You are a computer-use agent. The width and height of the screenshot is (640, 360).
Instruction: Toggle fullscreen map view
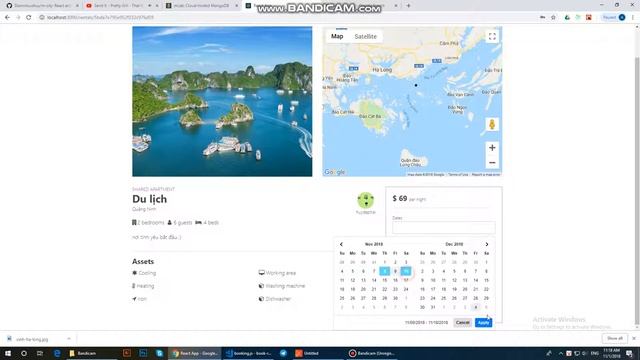[492, 37]
